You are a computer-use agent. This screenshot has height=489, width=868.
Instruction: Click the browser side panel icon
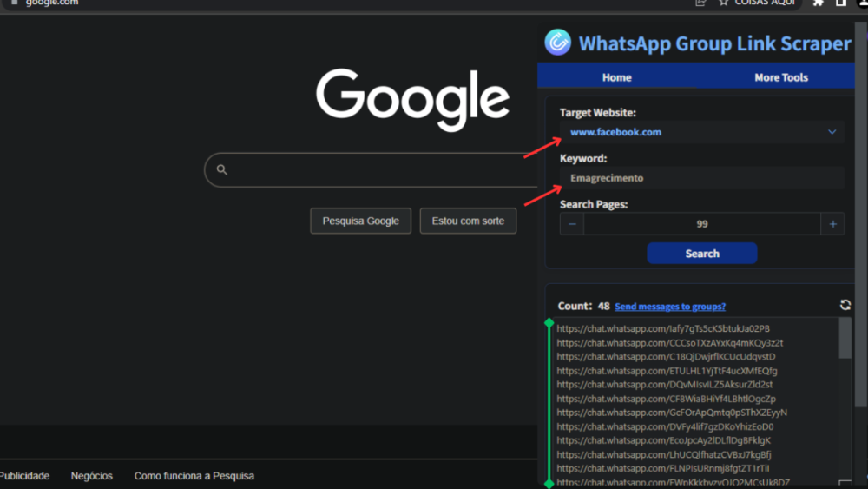point(841,3)
